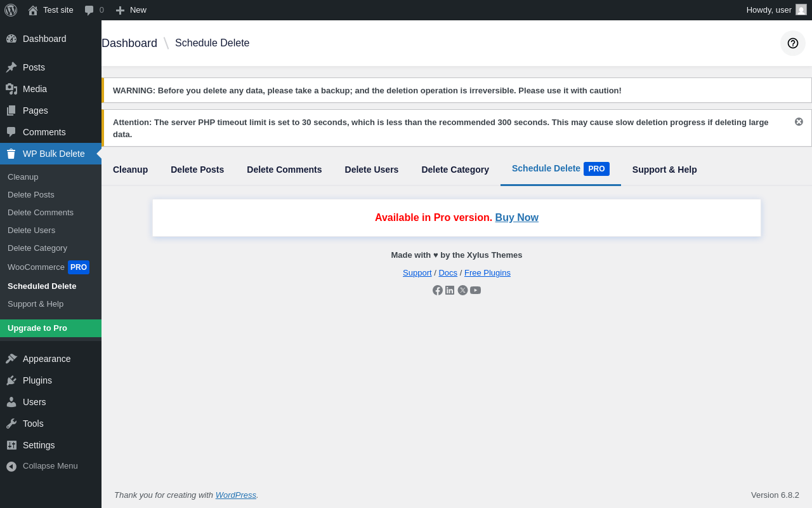Dismiss the PHP timeout attention notice
812x508 pixels.
799,121
